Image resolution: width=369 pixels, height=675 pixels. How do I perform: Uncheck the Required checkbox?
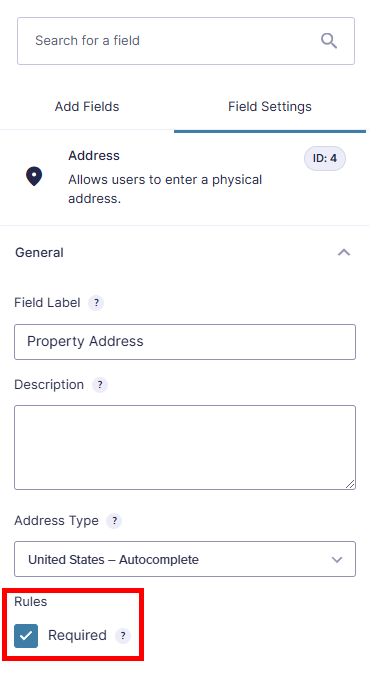(x=26, y=635)
